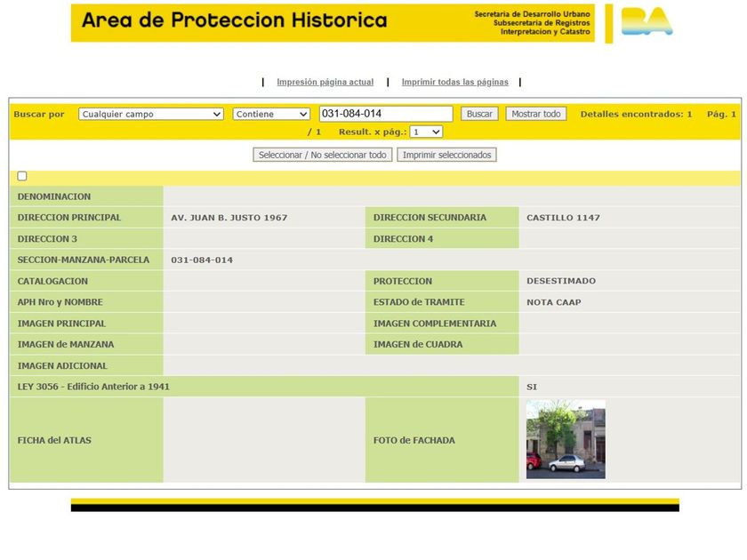This screenshot has height=560, width=747.
Task: Open the 'Impresión página actual' link
Action: [325, 82]
